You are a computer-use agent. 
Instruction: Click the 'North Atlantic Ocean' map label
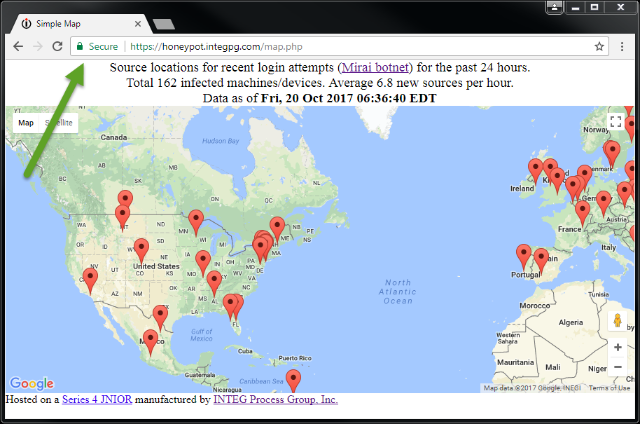398,292
